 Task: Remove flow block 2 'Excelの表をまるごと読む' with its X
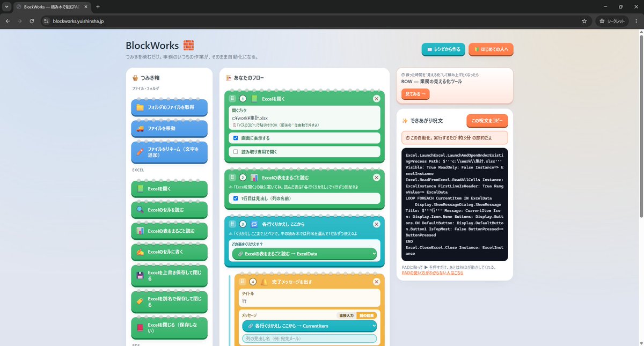376,178
